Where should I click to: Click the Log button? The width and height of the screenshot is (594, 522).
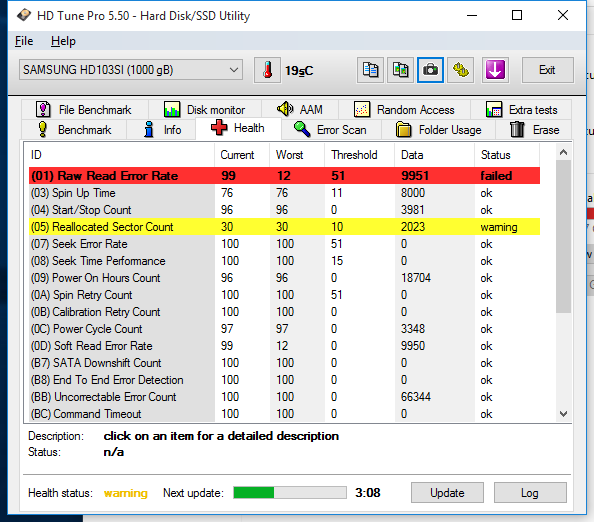(x=530, y=492)
